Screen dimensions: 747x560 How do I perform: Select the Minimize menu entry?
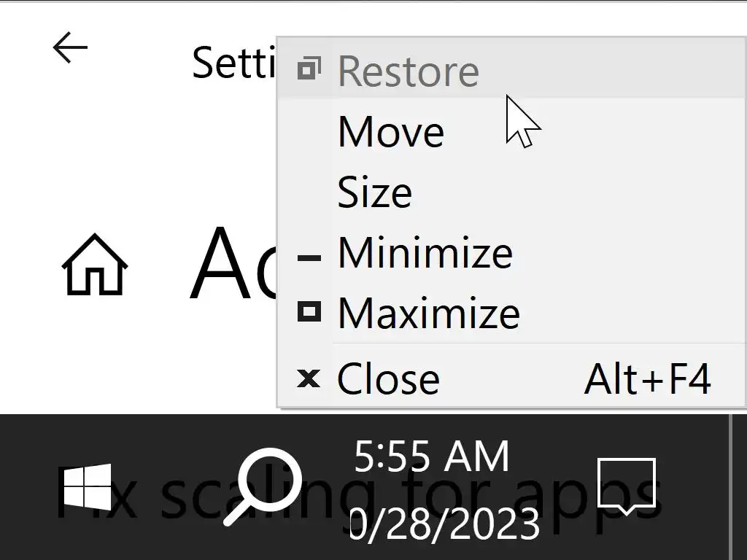425,252
